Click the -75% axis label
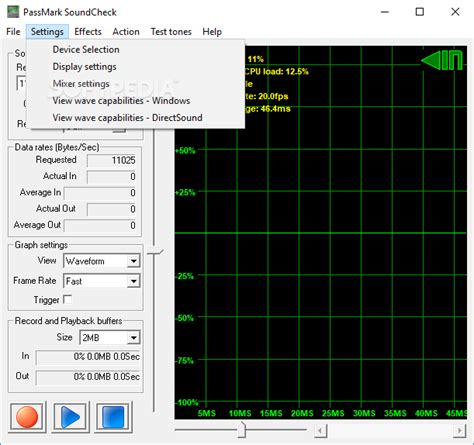Screen dimensions: 474x445 pyautogui.click(x=184, y=360)
